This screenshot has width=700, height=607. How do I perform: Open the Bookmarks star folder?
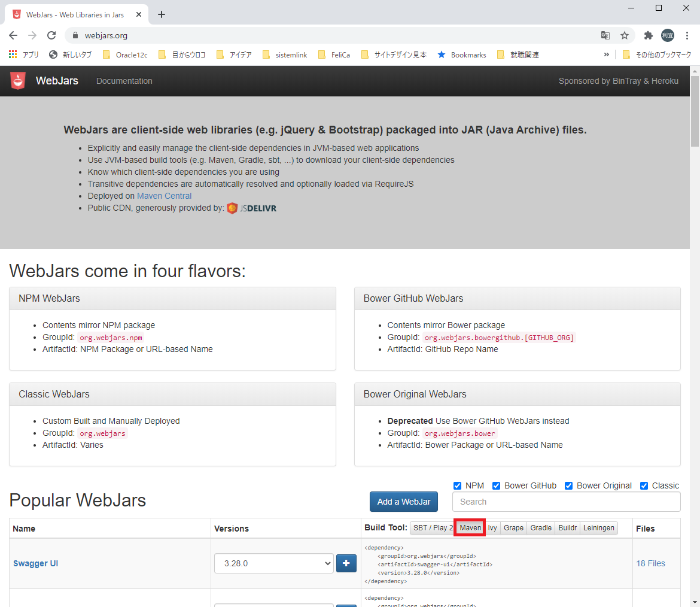pos(462,54)
